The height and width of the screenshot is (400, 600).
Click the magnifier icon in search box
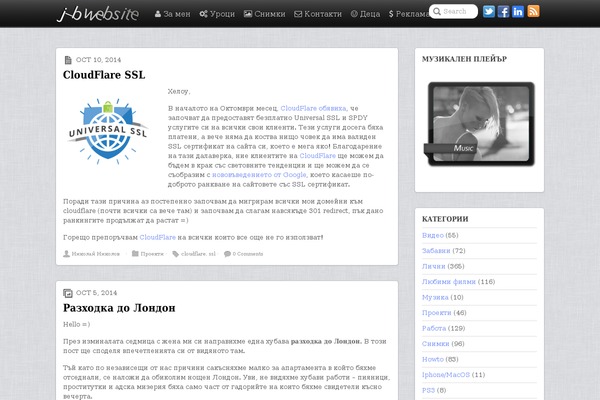click(x=437, y=11)
